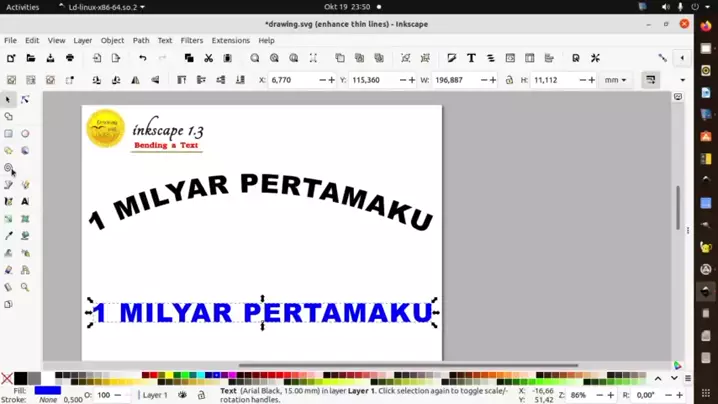Open the mm units dropdown
718x404 pixels.
[x=615, y=80]
